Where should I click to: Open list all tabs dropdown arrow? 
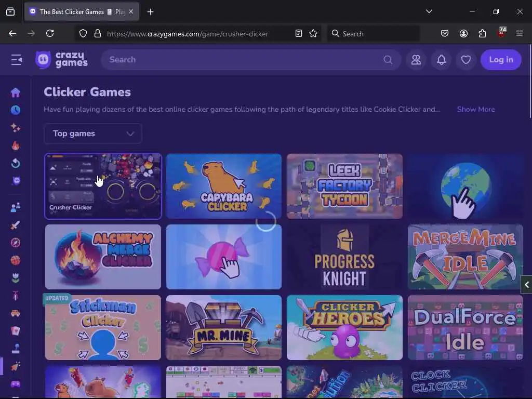click(429, 11)
